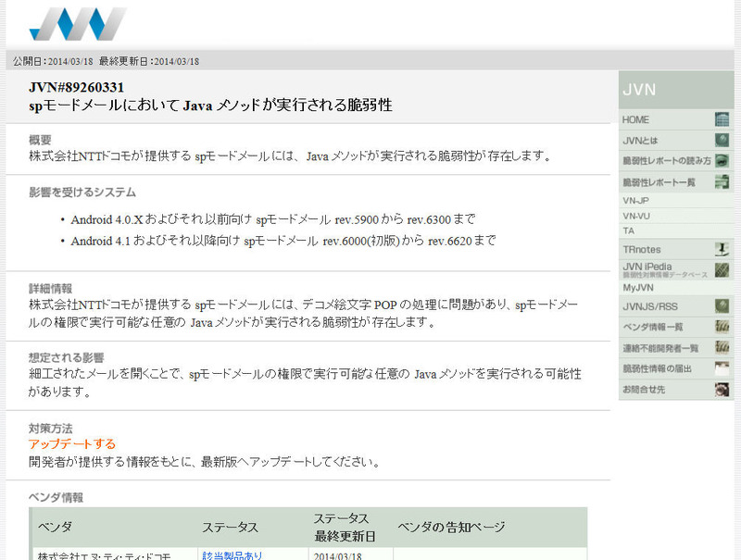Open the VN-JP report list
The width and height of the screenshot is (741, 560).
636,200
